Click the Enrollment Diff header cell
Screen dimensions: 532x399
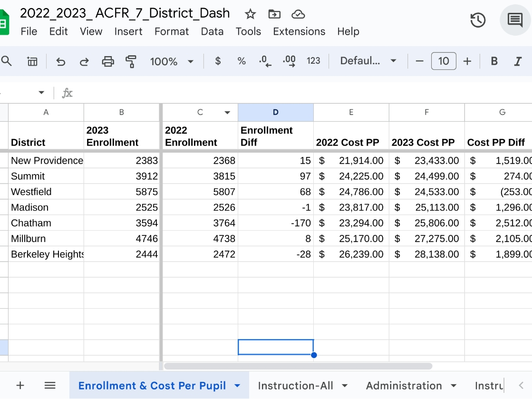(x=275, y=136)
